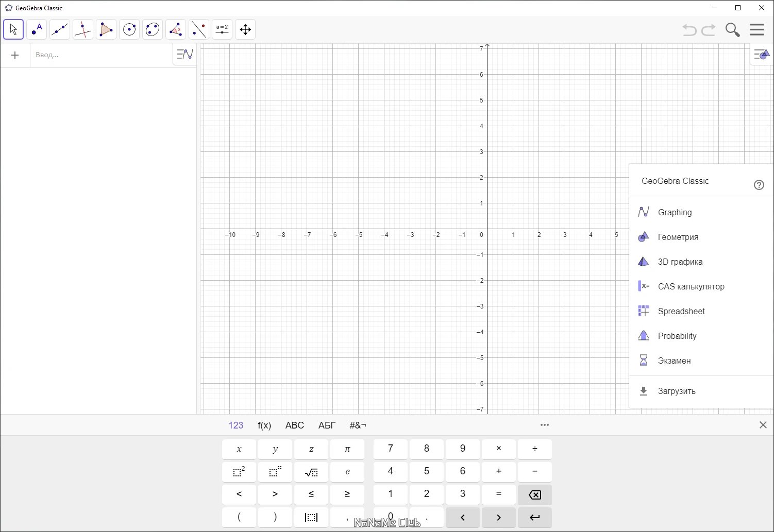Switch to Graphing perspective
774x532 pixels.
[x=701, y=212]
